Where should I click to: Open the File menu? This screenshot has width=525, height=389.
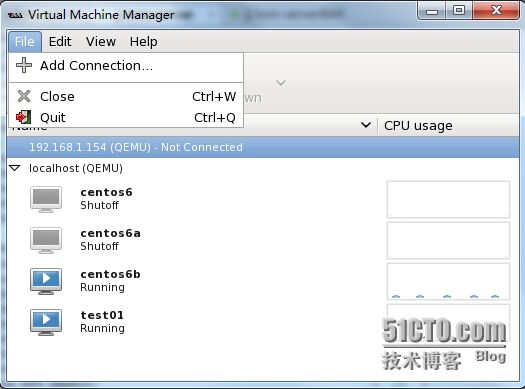(25, 42)
